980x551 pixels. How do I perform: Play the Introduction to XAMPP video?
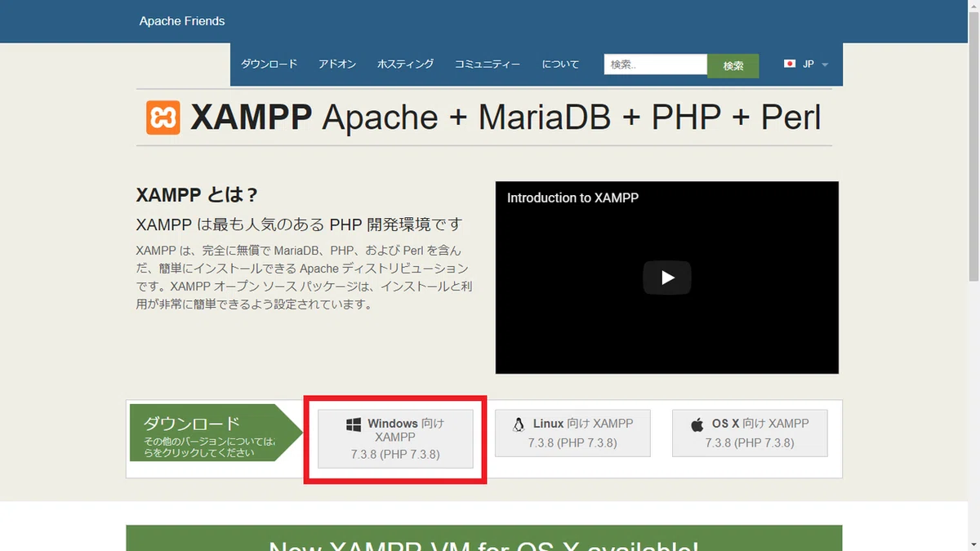(x=666, y=278)
